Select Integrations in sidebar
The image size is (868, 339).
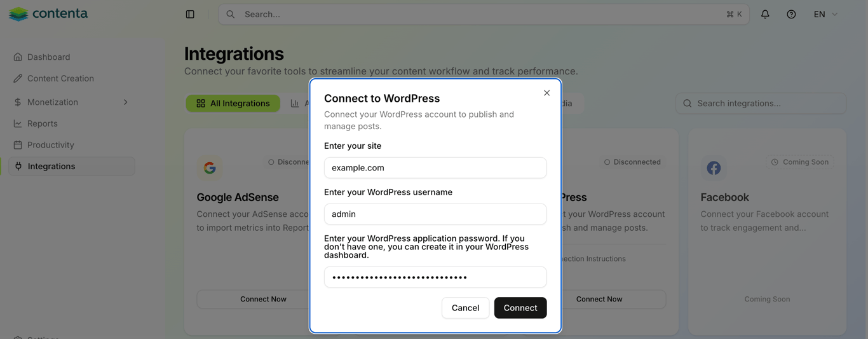(71, 167)
